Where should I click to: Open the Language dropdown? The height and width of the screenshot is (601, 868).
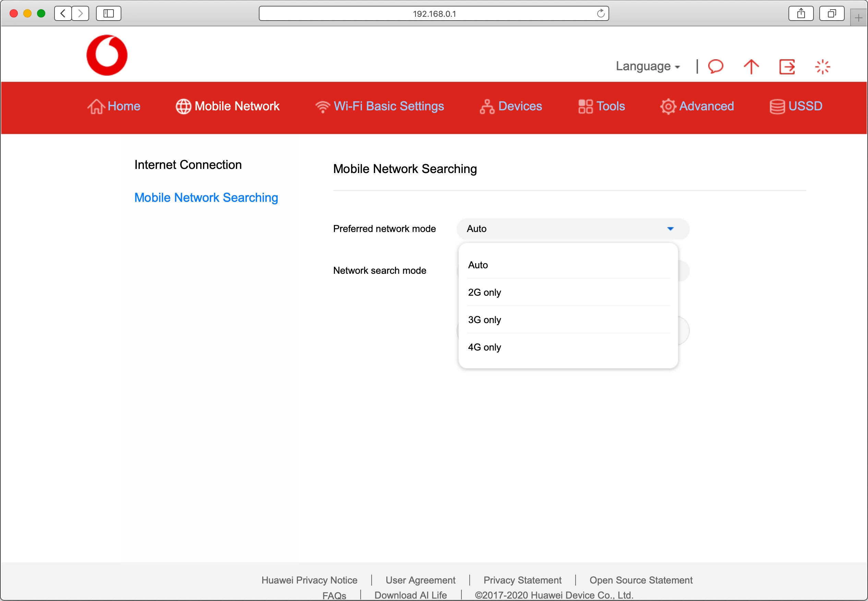point(647,66)
